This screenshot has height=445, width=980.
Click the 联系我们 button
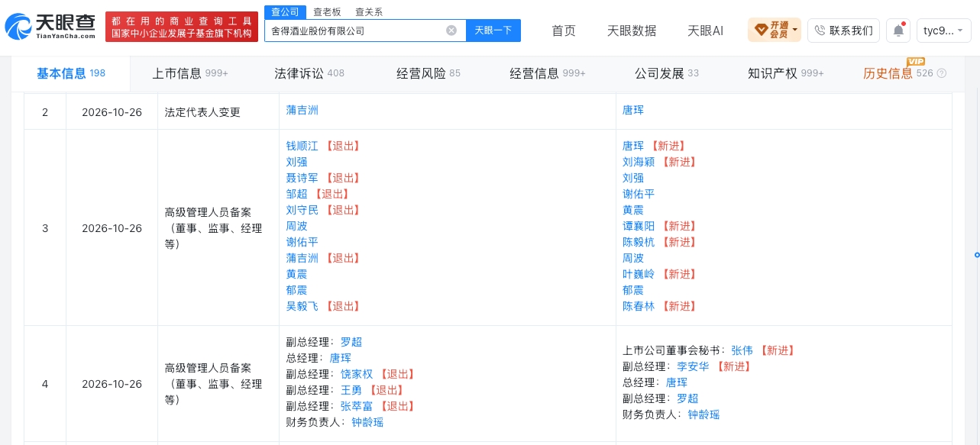(843, 31)
